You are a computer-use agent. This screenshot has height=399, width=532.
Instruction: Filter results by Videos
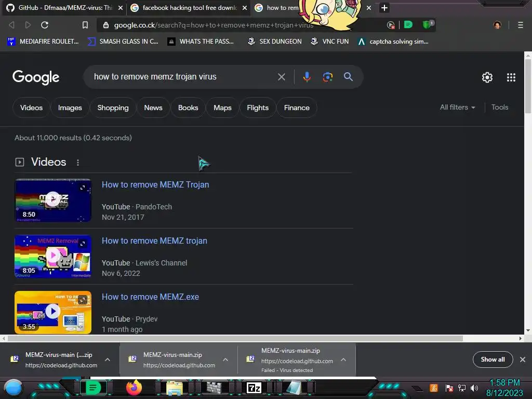point(31,108)
